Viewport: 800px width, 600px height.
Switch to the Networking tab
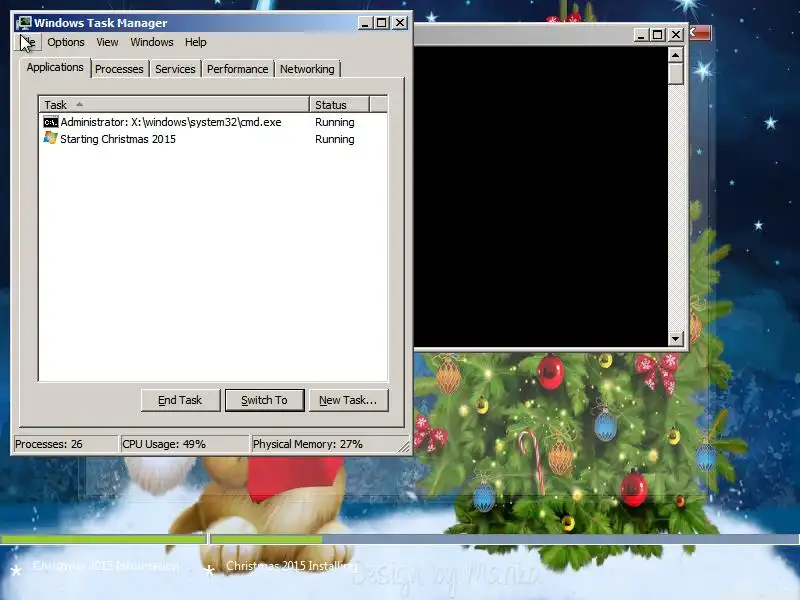point(307,69)
